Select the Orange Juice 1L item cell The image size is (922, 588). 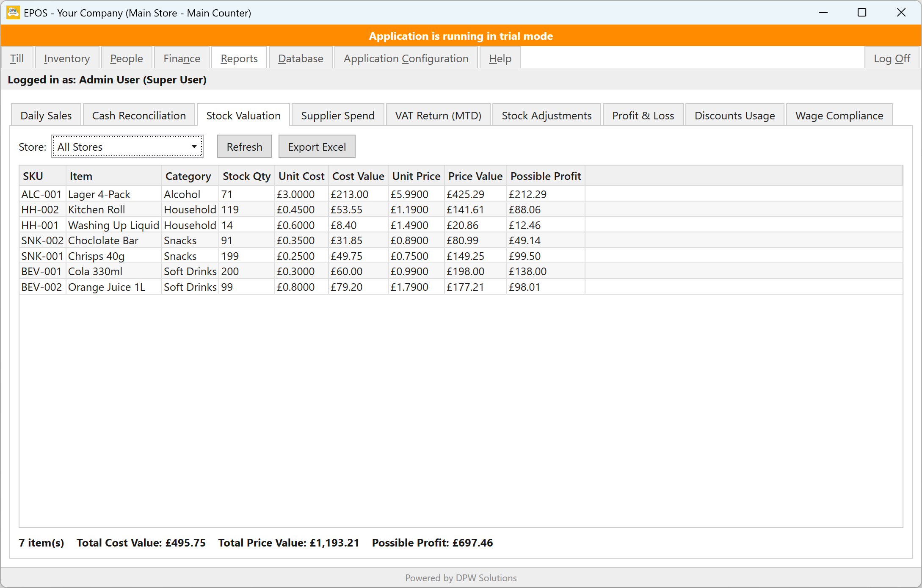113,287
